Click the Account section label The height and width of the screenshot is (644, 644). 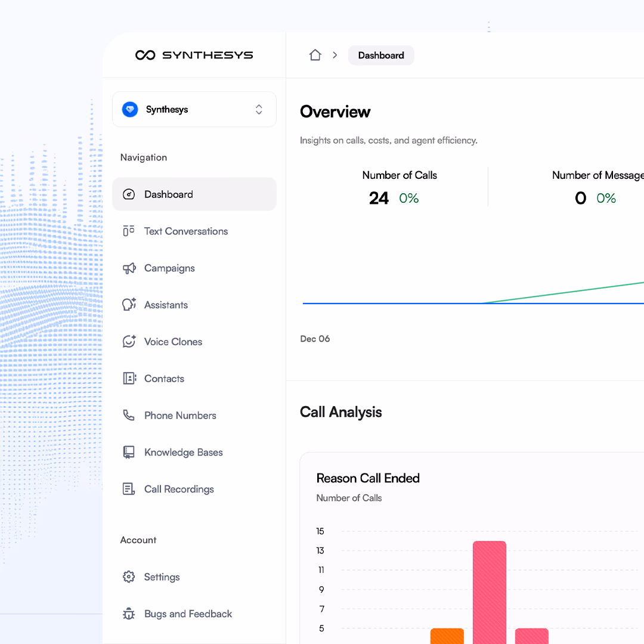(138, 540)
